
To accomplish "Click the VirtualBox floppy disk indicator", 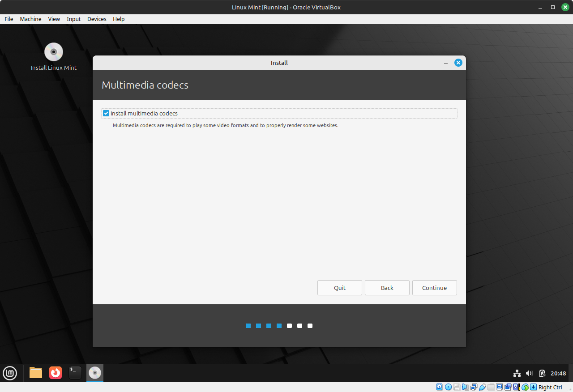I will click(x=457, y=387).
